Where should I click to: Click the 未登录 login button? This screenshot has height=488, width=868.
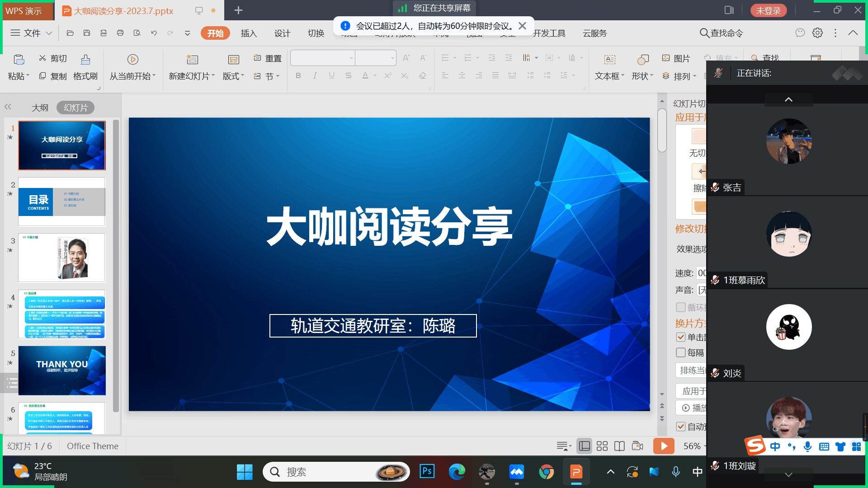click(x=768, y=10)
